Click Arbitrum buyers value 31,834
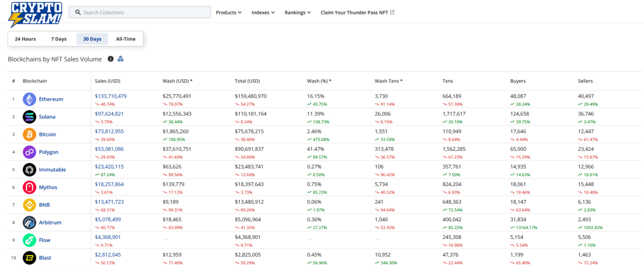The width and height of the screenshot is (644, 266). (x=518, y=220)
